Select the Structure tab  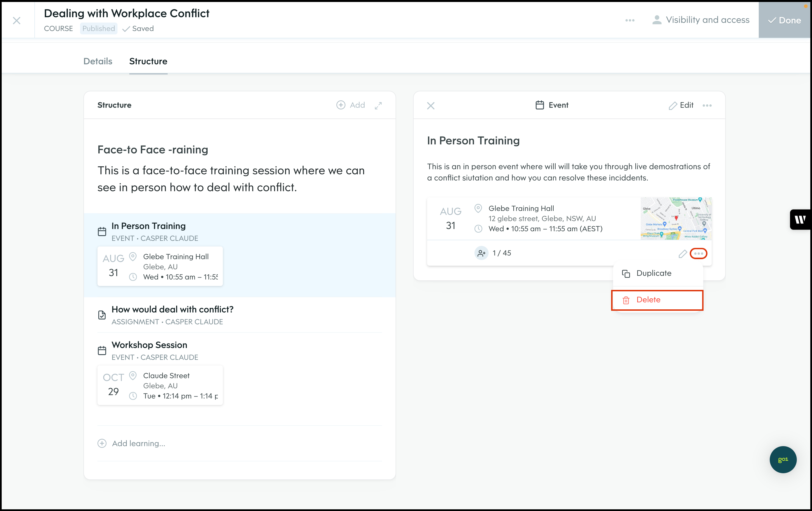[148, 61]
